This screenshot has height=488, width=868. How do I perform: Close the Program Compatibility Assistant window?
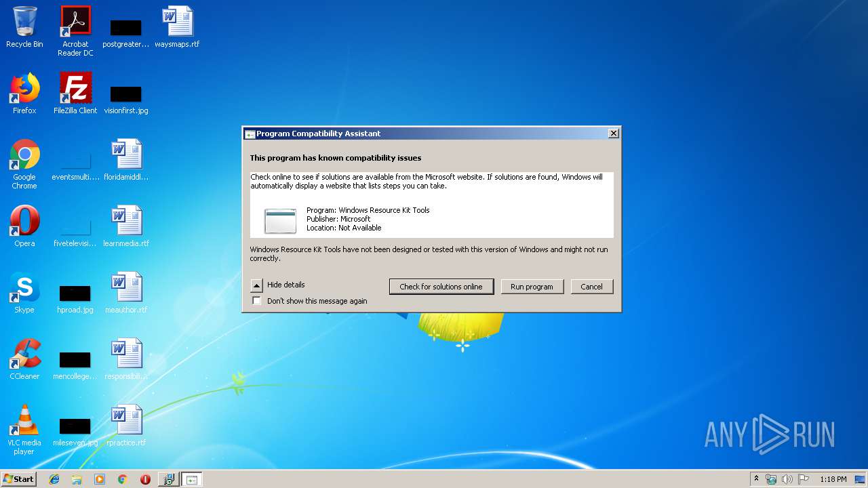click(x=613, y=134)
